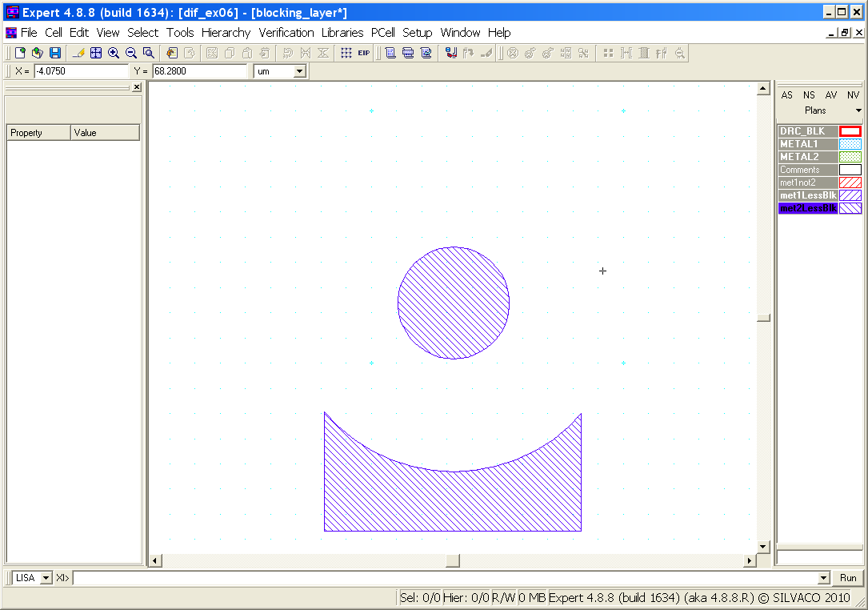Image resolution: width=868 pixels, height=610 pixels.
Task: Click the DRC_BLK red color swatch
Action: click(x=850, y=131)
